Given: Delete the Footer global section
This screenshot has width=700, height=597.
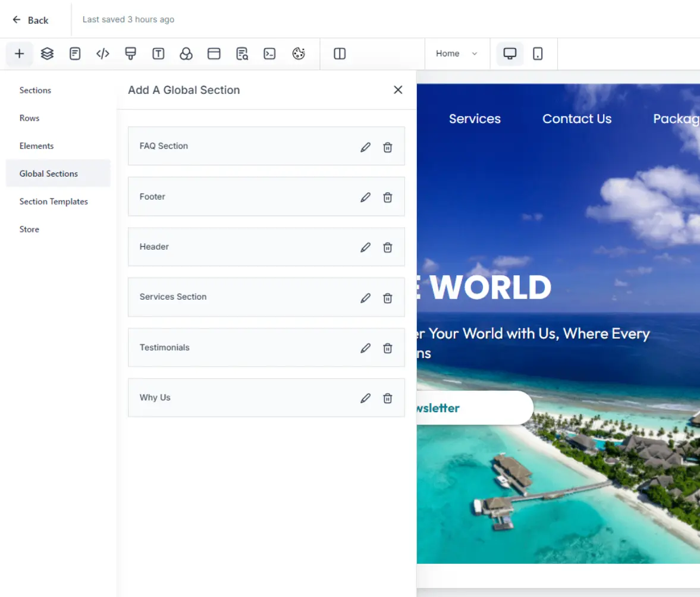Looking at the screenshot, I should pos(387,197).
